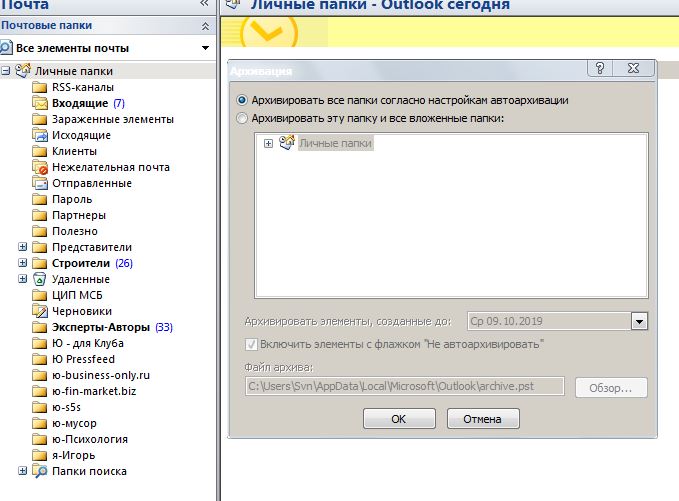Collapse the Почтовые папки section
Image resolution: width=679 pixels, height=501 pixels.
click(206, 26)
